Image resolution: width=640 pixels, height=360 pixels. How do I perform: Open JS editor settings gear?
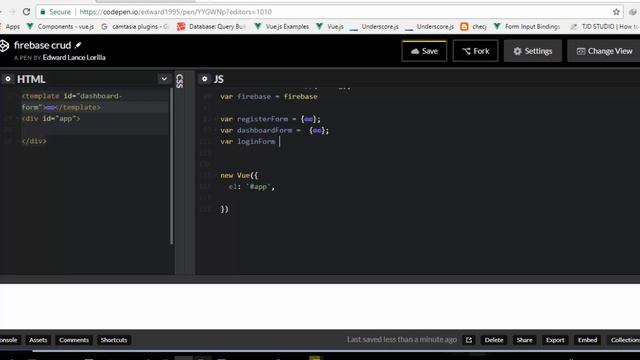point(204,79)
